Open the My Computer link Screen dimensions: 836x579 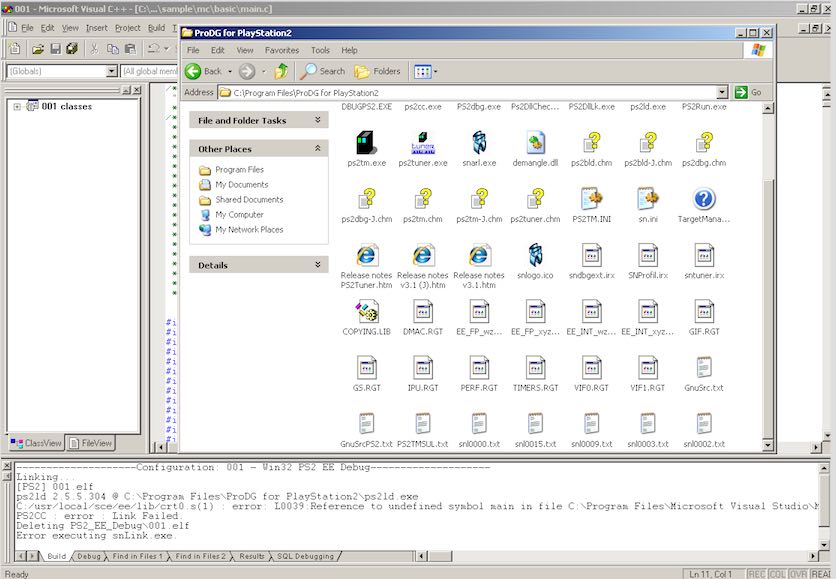tap(239, 214)
